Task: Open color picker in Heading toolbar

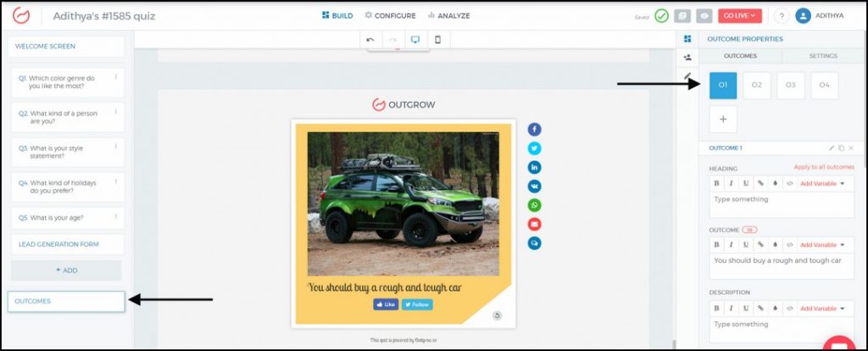Action: (775, 183)
